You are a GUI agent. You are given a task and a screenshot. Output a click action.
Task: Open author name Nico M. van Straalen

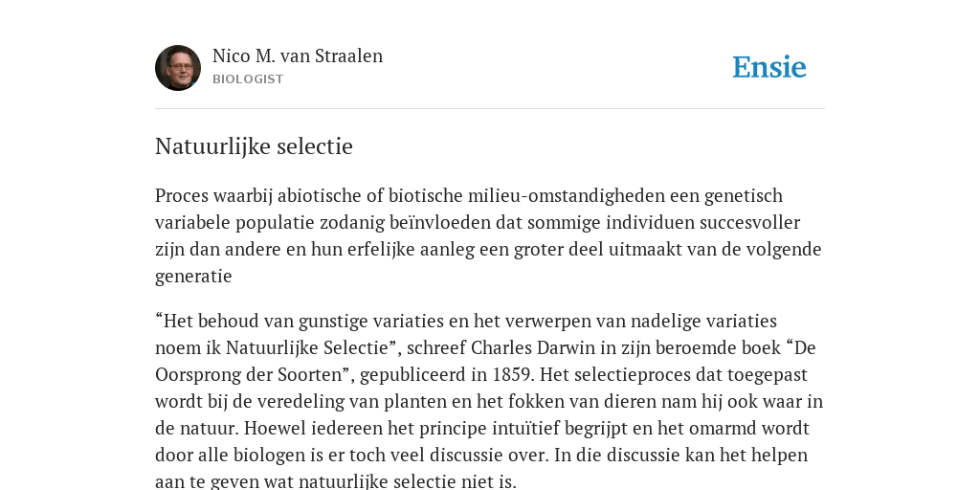click(x=298, y=56)
